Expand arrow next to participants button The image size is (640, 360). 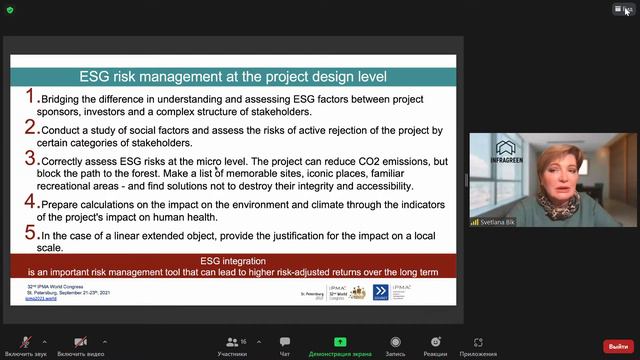tap(259, 342)
